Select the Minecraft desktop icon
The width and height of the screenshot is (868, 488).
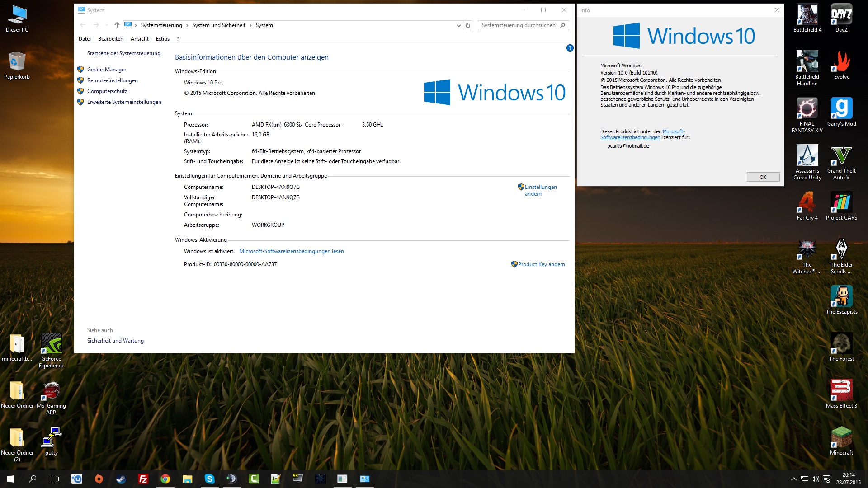(841, 441)
